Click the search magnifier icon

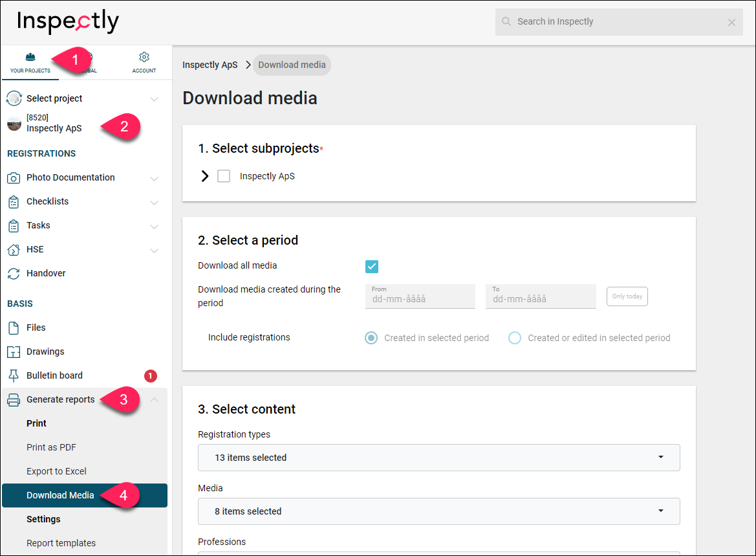click(506, 21)
